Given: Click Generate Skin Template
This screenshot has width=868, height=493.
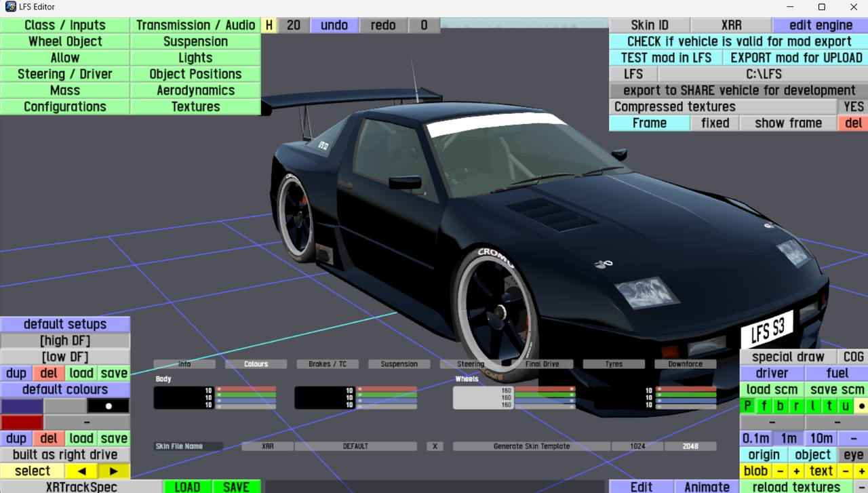Looking at the screenshot, I should click(x=532, y=446).
